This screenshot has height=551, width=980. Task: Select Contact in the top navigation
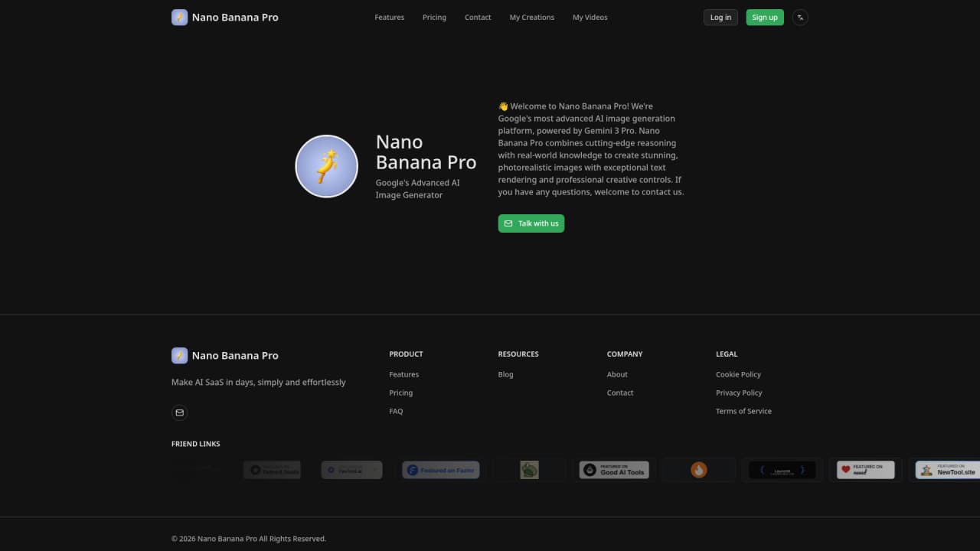478,17
